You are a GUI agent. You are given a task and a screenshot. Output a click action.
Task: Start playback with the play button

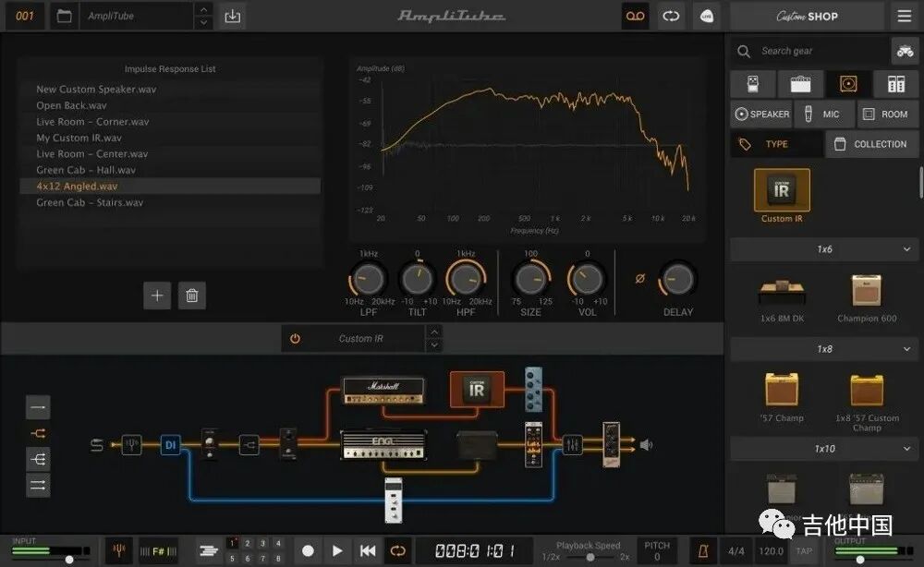tap(337, 551)
